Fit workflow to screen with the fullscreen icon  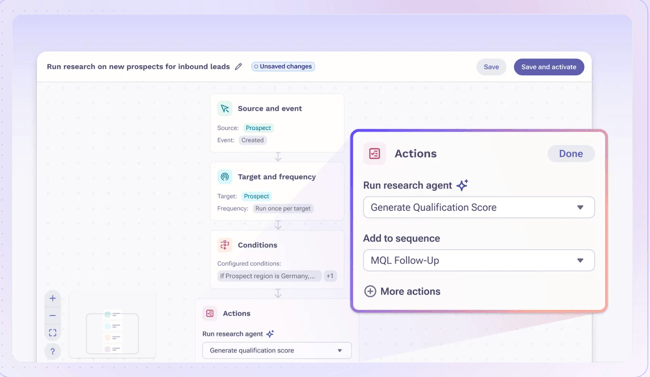[53, 333]
